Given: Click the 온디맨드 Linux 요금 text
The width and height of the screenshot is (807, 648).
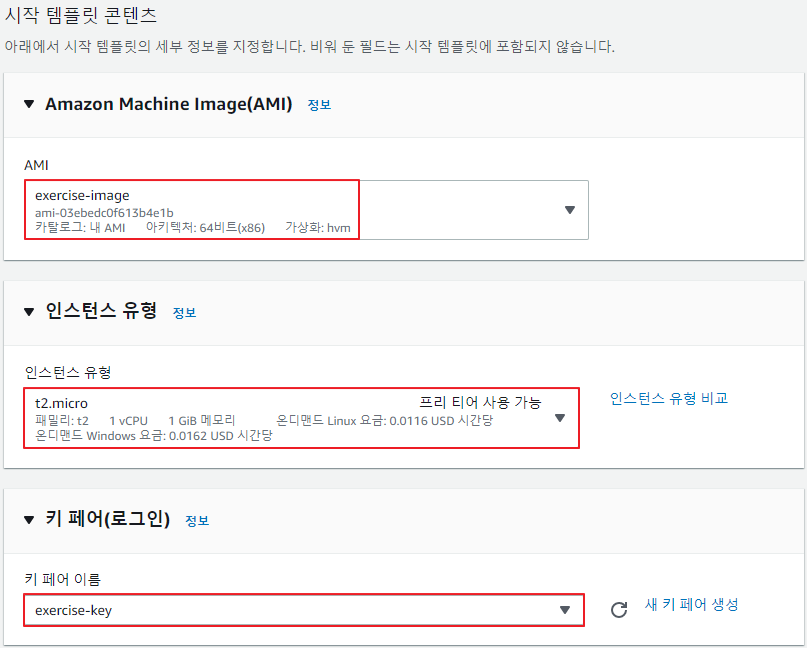Looking at the screenshot, I should click(x=384, y=421).
